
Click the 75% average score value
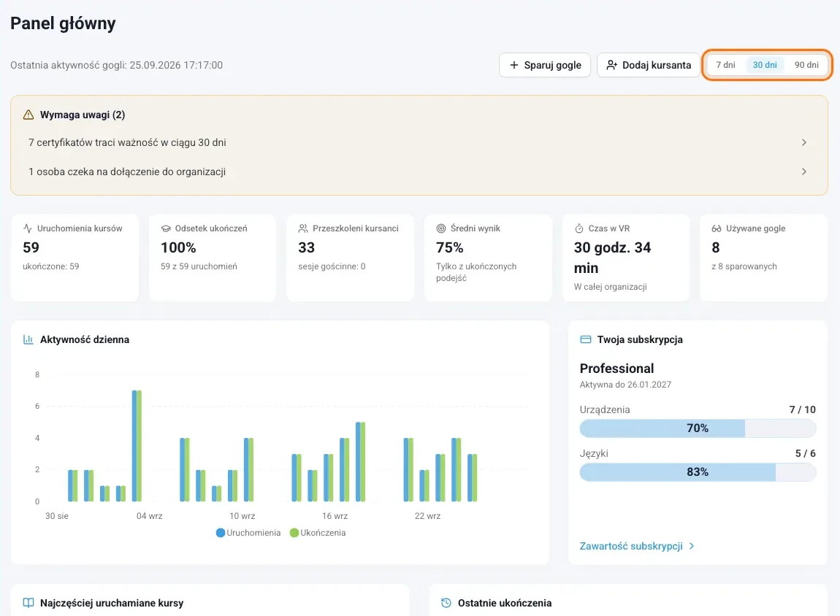pos(449,247)
